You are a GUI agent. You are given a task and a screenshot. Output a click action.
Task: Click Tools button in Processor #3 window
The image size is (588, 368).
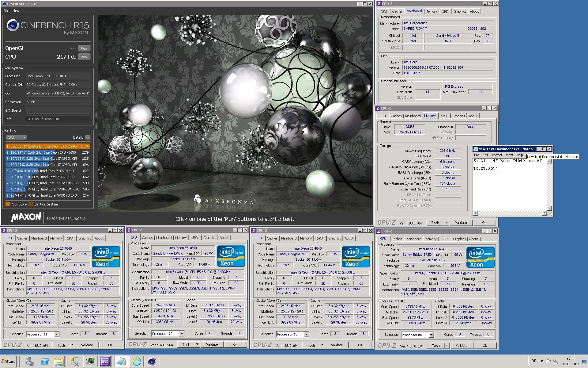coord(311,345)
